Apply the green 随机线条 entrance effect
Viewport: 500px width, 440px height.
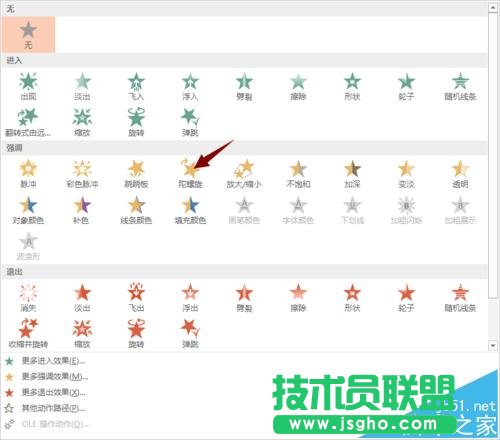click(x=460, y=86)
